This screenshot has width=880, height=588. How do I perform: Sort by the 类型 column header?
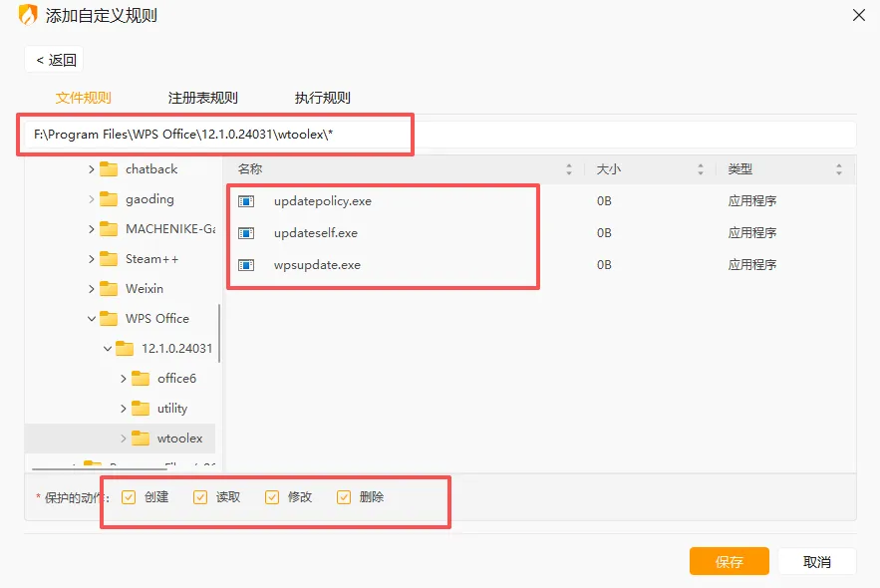(785, 168)
